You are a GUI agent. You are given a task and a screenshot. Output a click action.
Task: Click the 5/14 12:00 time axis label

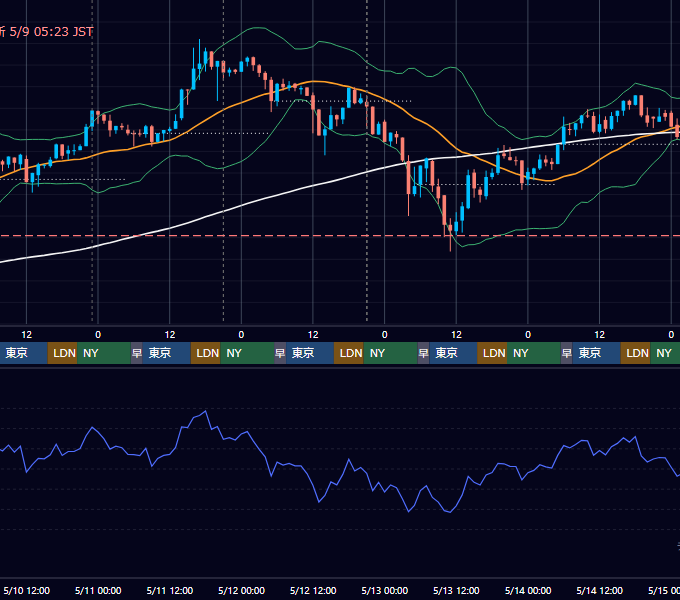(x=599, y=590)
